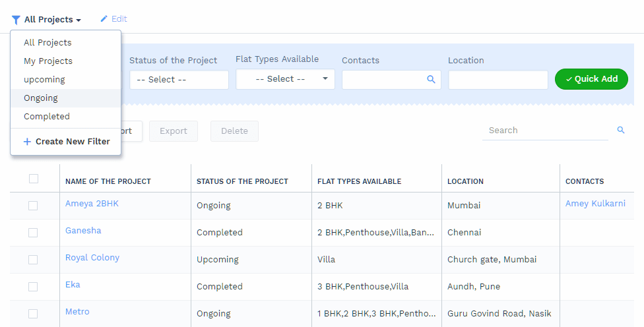Image resolution: width=644 pixels, height=327 pixels.
Task: Open the Royal Colony project link
Action: point(92,258)
